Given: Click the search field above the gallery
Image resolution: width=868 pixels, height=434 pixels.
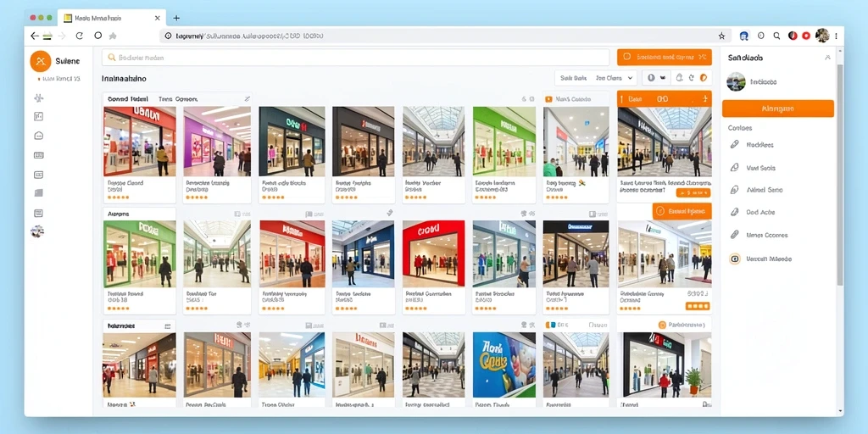Looking at the screenshot, I should click(356, 57).
